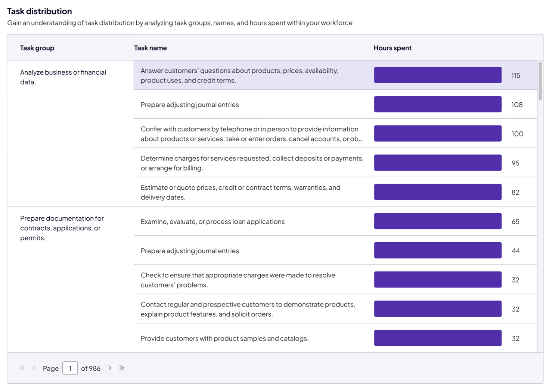The height and width of the screenshot is (392, 549).
Task: Open 'Determine charges for services requested' task
Action: coord(252,163)
